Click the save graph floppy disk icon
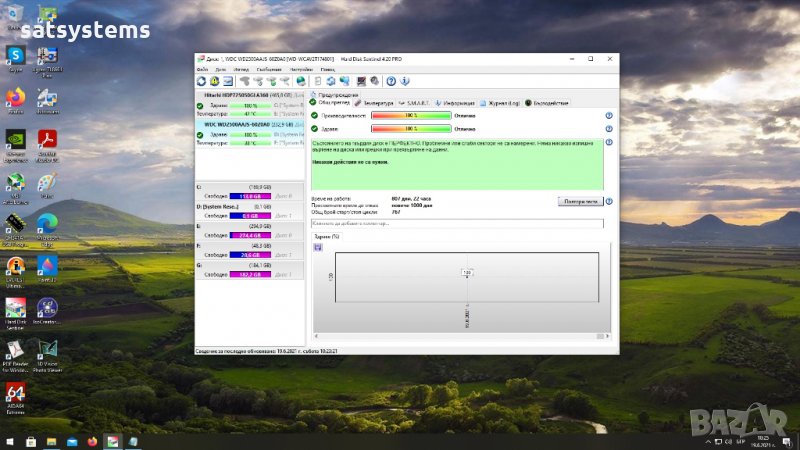The width and height of the screenshot is (800, 450). pyautogui.click(x=318, y=246)
